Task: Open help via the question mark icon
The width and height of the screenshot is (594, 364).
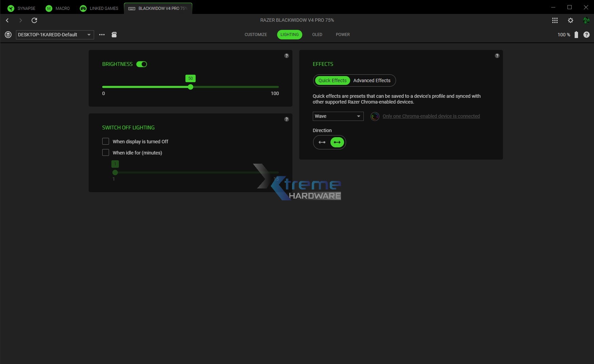Action: [x=587, y=35]
